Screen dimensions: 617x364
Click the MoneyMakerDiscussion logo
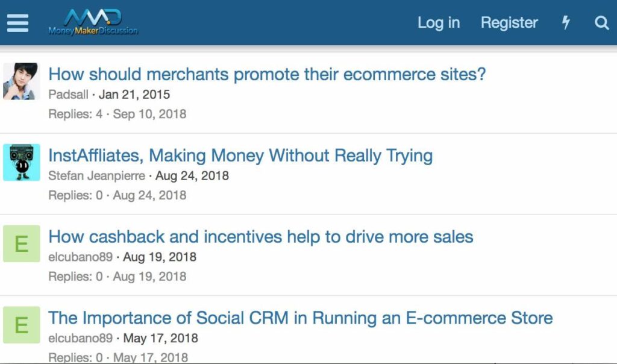pos(93,22)
